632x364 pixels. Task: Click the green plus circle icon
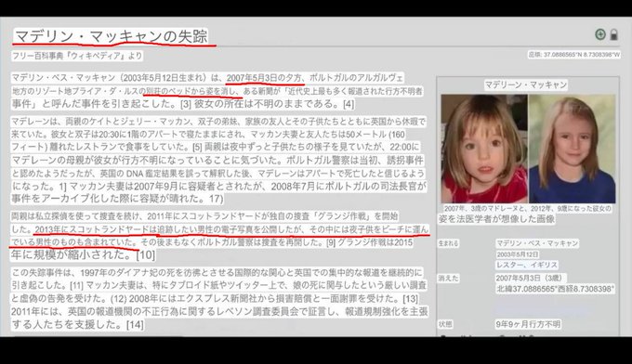(x=600, y=34)
